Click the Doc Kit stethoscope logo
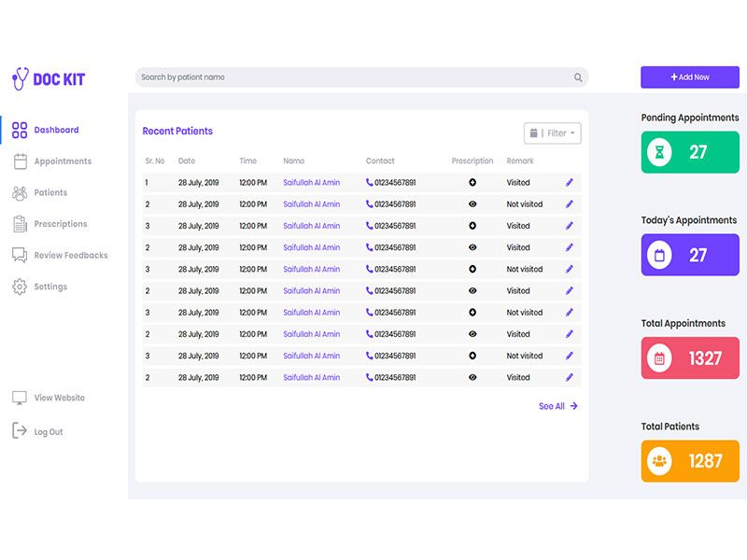This screenshot has height=560, width=747. [x=20, y=79]
